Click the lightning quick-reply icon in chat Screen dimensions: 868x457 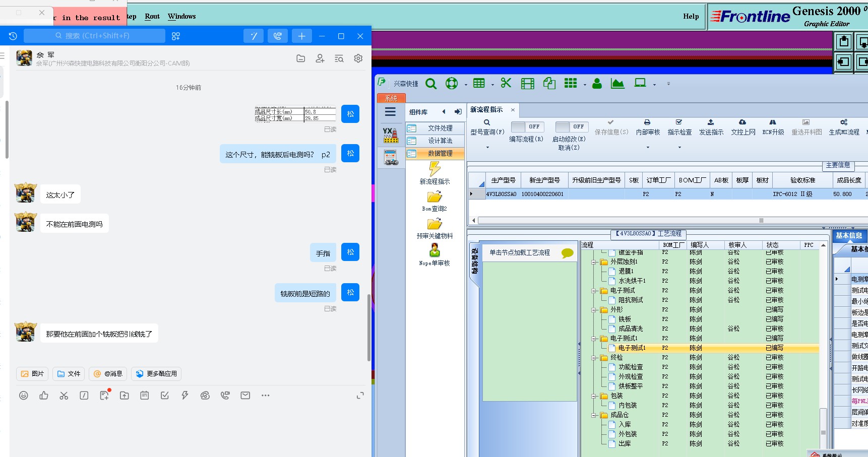[x=185, y=396]
